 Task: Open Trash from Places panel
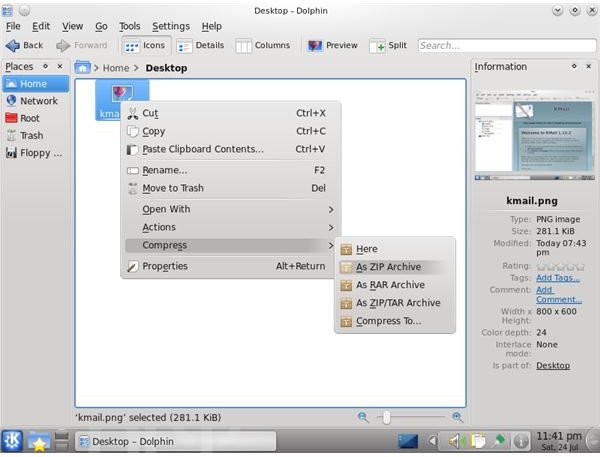click(36, 135)
